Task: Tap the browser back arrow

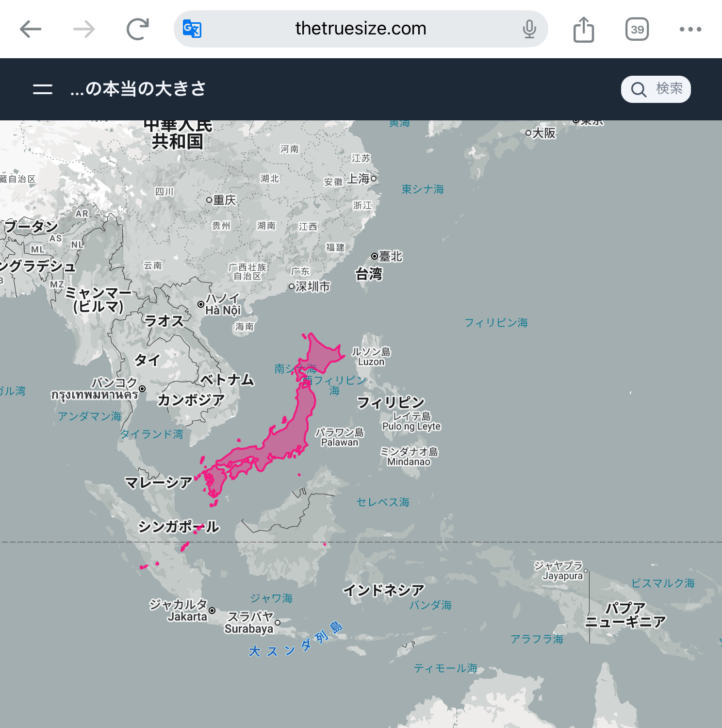Action: [x=31, y=30]
